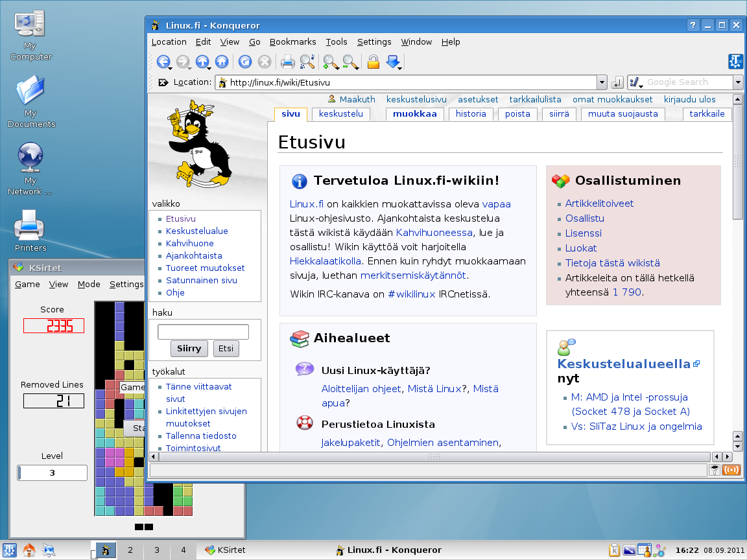Image resolution: width=747 pixels, height=560 pixels.
Task: Switch to virtual desktop 3 in pager
Action: 156,550
